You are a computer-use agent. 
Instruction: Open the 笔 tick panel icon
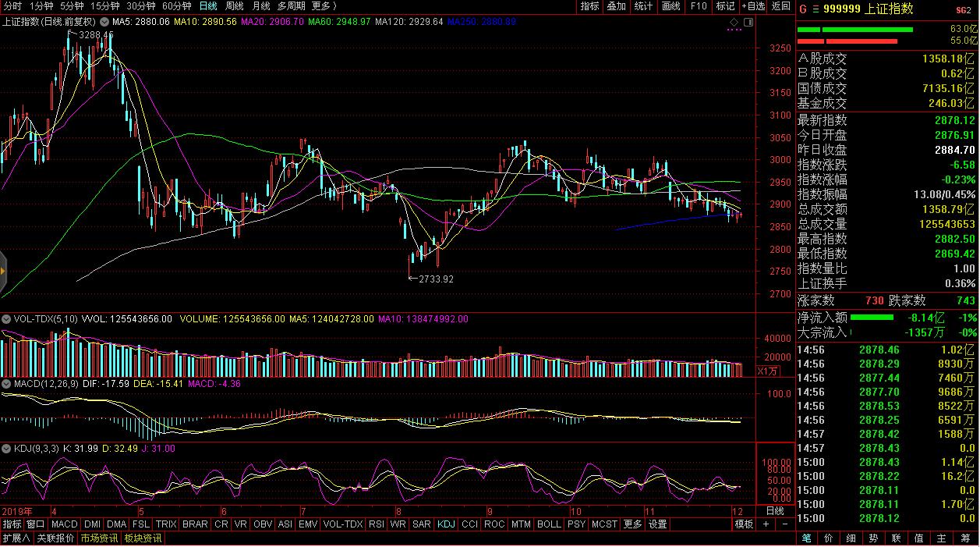806,538
